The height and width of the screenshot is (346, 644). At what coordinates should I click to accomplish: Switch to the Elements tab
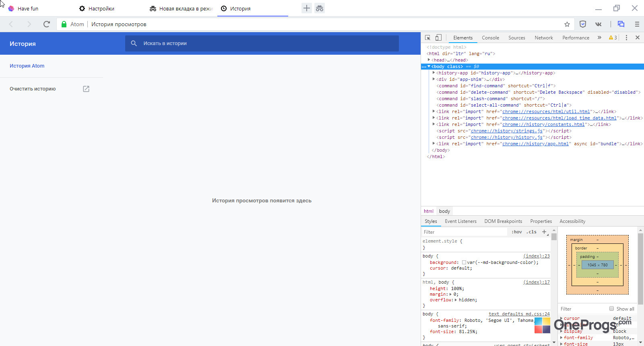tap(463, 37)
